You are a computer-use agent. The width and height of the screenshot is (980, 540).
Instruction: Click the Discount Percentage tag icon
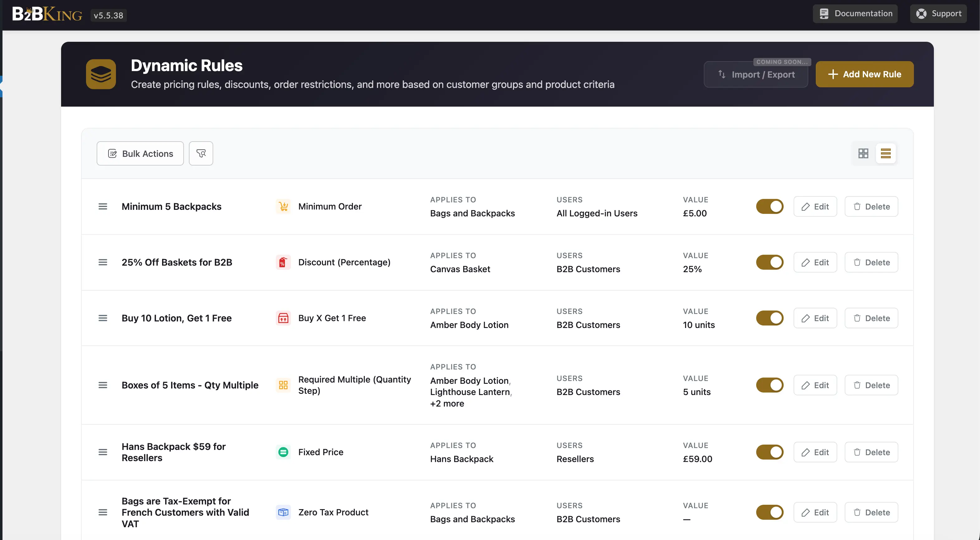(x=283, y=262)
